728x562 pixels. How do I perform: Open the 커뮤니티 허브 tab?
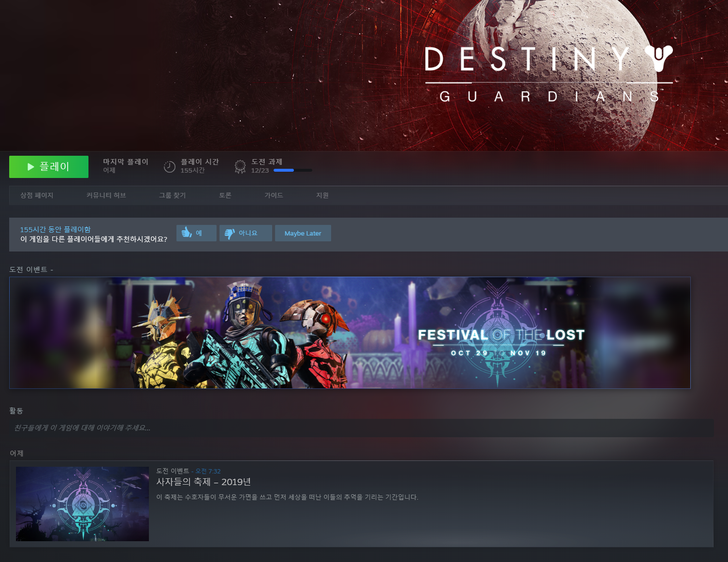(106, 195)
